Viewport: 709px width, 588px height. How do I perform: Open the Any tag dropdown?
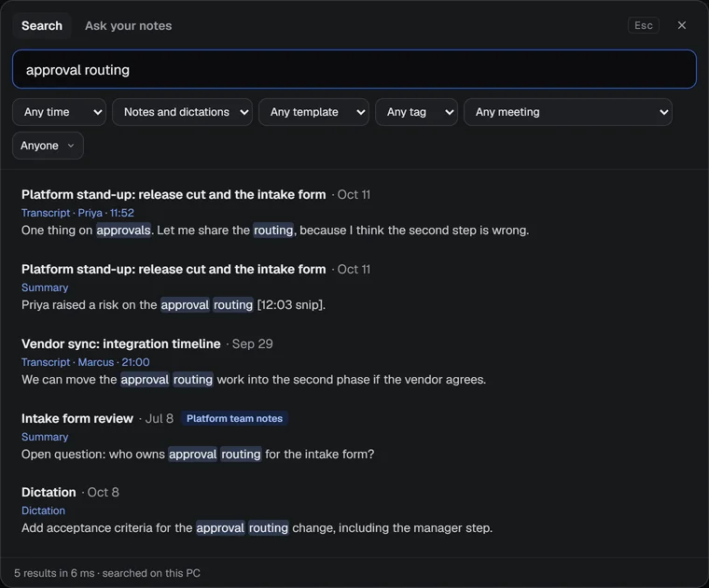click(416, 112)
